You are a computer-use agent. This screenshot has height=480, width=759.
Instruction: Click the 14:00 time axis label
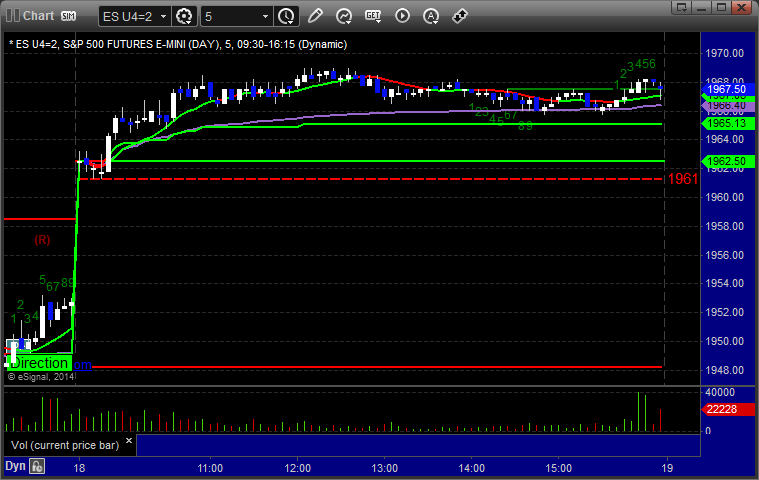click(471, 468)
